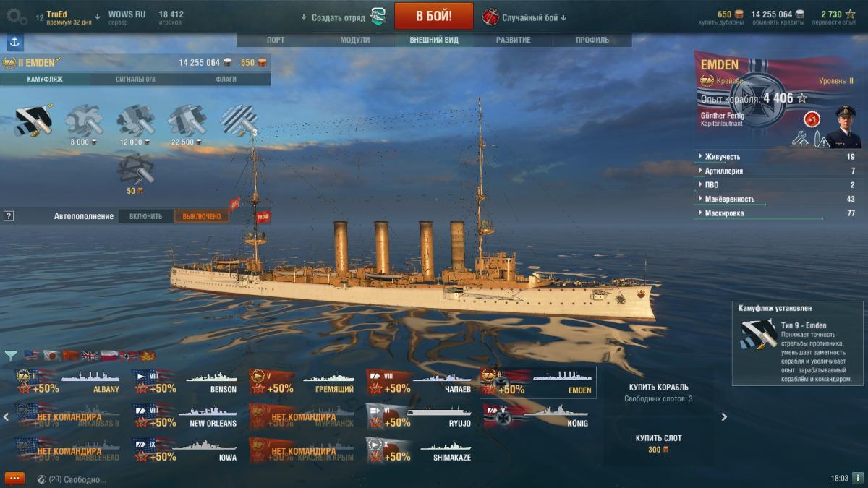Screen dimensions: 868x488
Task: Toggle auto-resupply ВКЛЮЧИТЬ option
Action: (146, 216)
